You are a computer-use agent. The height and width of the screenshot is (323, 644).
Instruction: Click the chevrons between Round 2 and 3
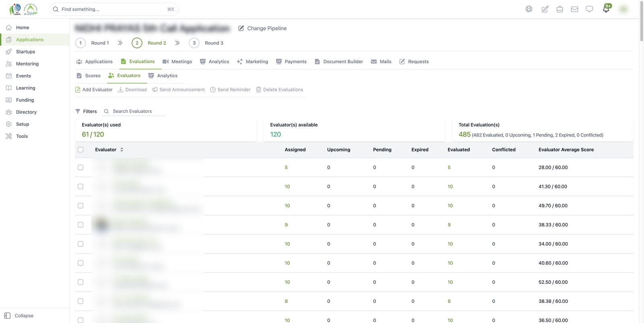tap(177, 43)
